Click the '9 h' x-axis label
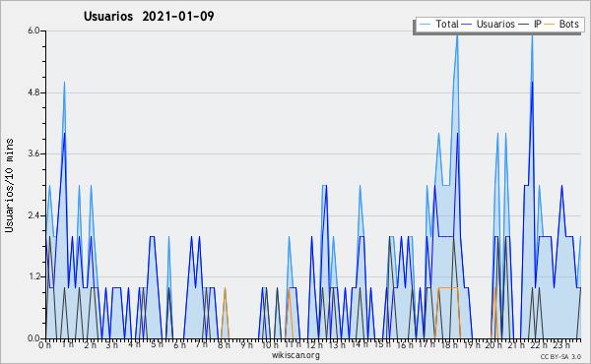The height and width of the screenshot is (364, 591). (246, 345)
